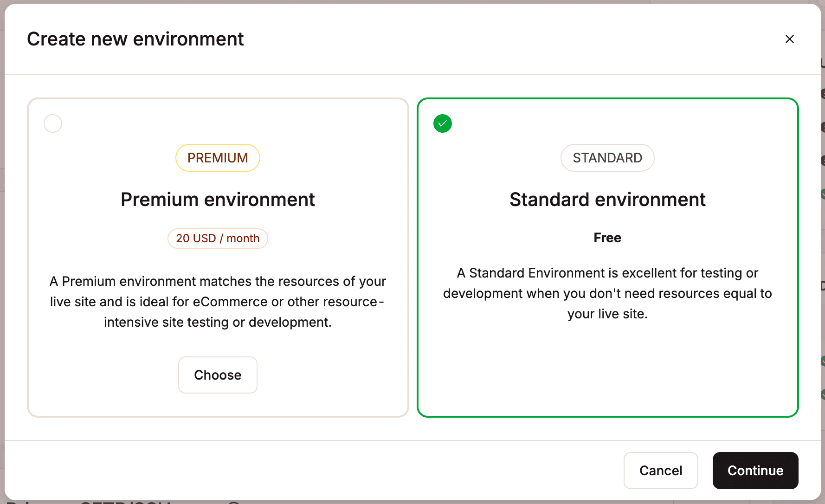Image resolution: width=825 pixels, height=504 pixels.
Task: Click the Create new environment title
Action: click(135, 39)
